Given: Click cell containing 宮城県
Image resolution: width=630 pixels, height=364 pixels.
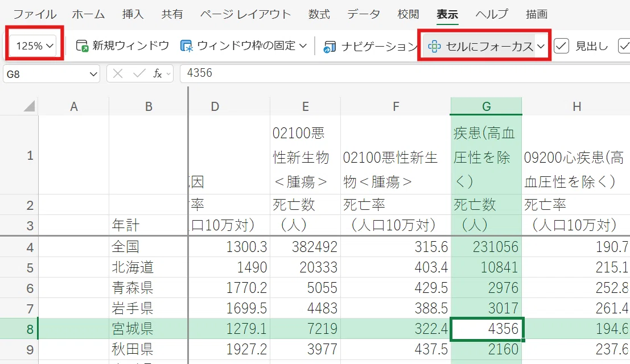Looking at the screenshot, I should coord(149,329).
